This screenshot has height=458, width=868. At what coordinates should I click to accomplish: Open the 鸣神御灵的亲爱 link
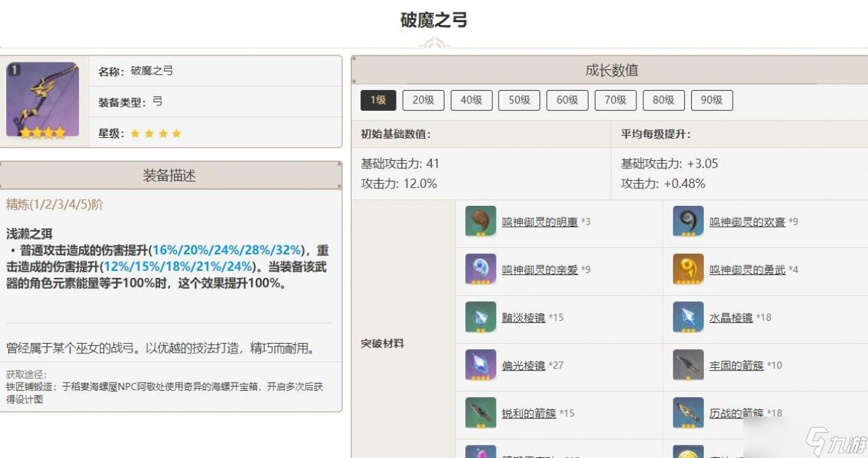tap(539, 270)
